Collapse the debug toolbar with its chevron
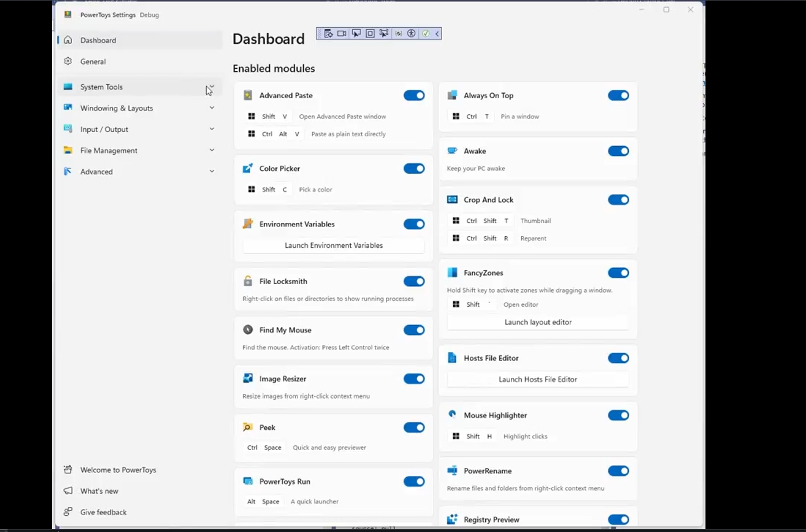This screenshot has width=806, height=532. pyautogui.click(x=437, y=34)
